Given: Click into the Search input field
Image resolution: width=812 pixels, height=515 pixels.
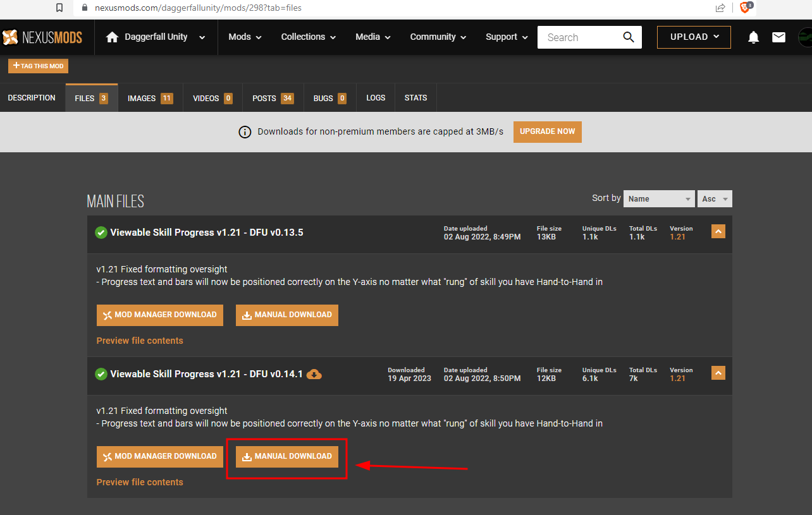Looking at the screenshot, I should [580, 37].
